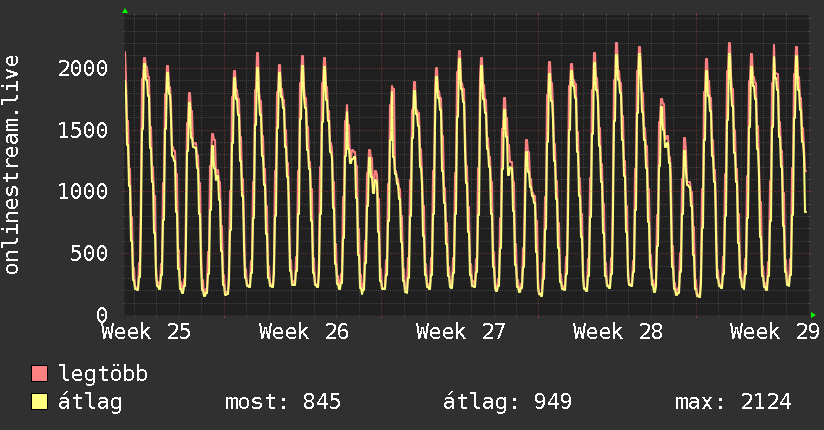This screenshot has height=430, width=824.
Task: Click the 500 y-axis tick label
Action: 89,253
